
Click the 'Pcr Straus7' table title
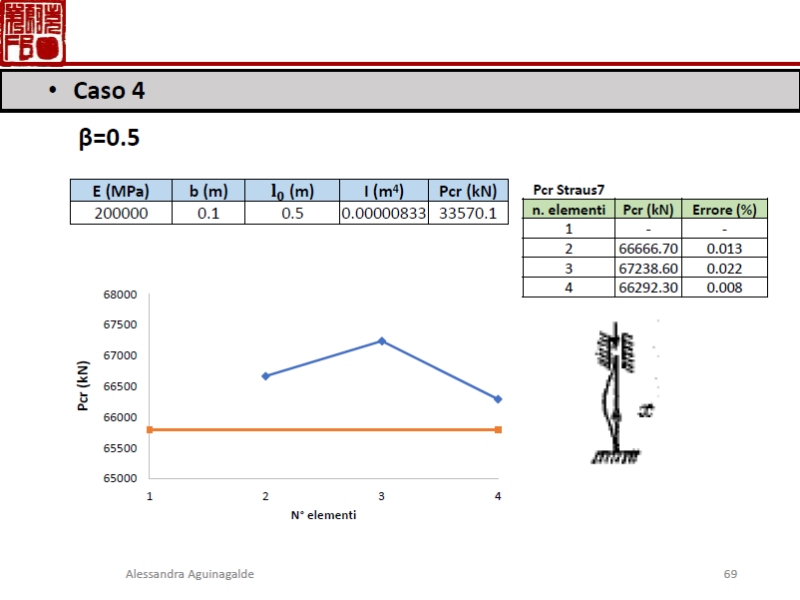(569, 189)
